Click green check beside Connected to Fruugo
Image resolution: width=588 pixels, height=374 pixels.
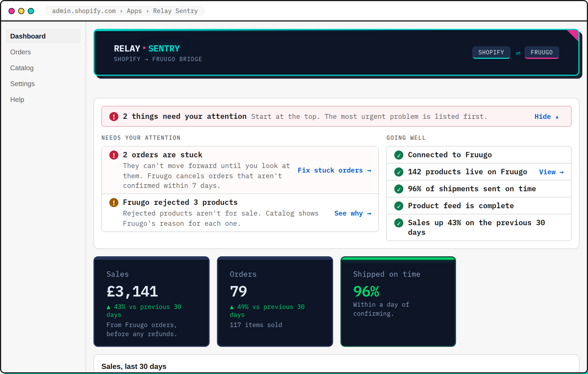tap(399, 155)
